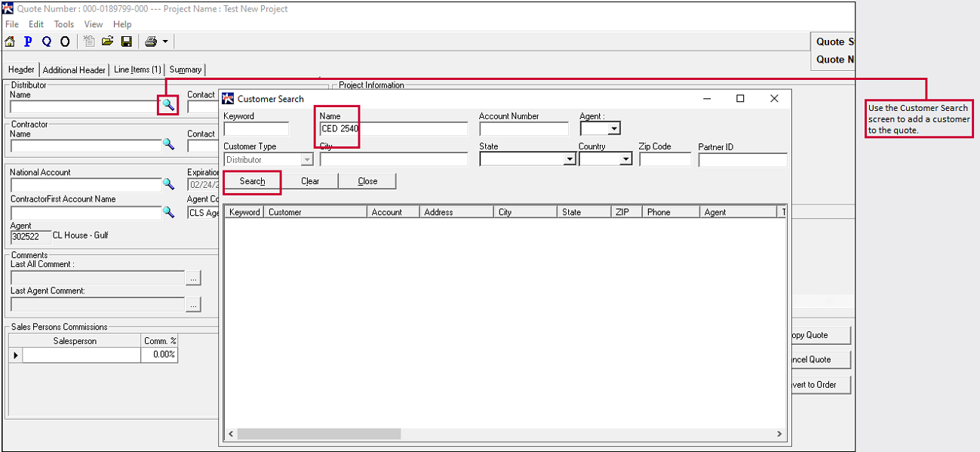Image resolution: width=980 pixels, height=452 pixels.
Task: Click the printer icon in the toolbar
Action: pyautogui.click(x=151, y=42)
